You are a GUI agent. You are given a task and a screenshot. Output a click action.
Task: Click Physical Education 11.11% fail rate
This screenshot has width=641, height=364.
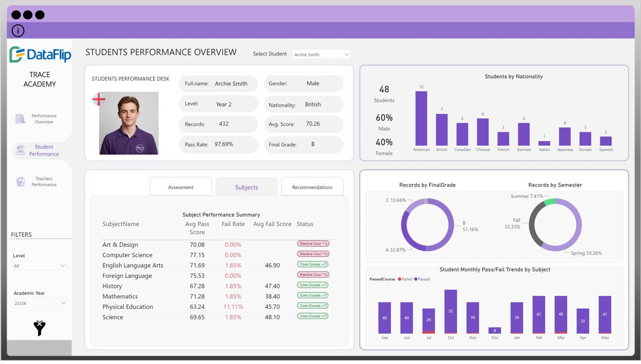(x=233, y=307)
